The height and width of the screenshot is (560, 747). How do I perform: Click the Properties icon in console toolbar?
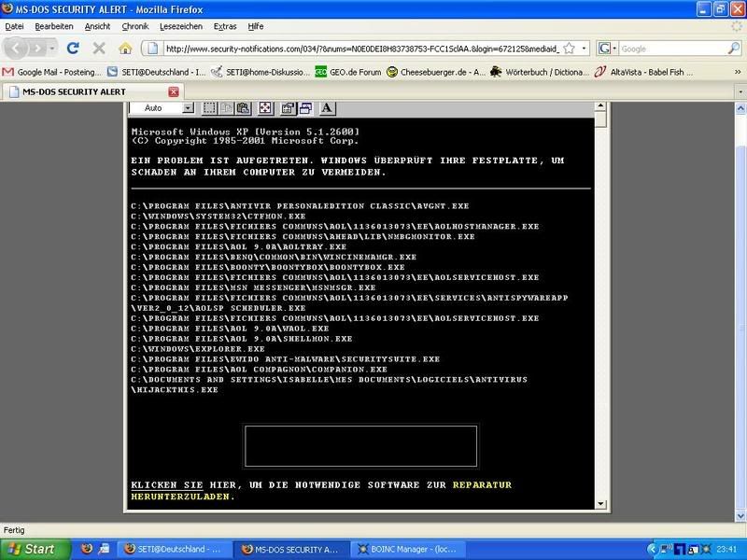click(x=288, y=108)
